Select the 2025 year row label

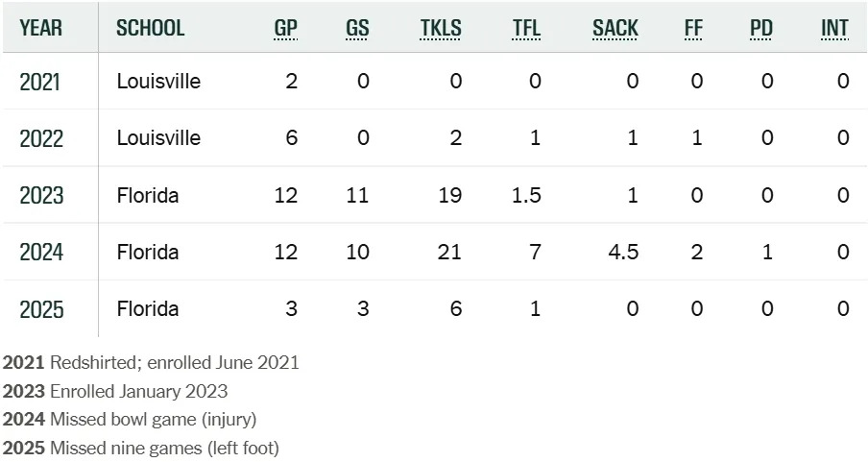click(x=40, y=309)
